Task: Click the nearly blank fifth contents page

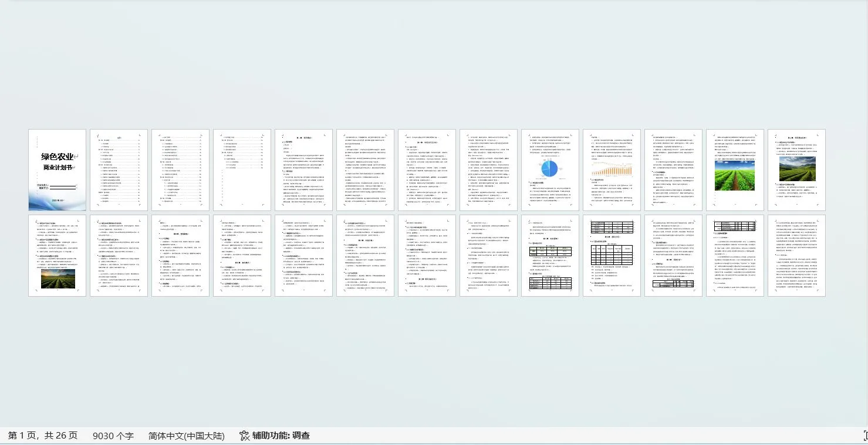Action: pos(242,170)
